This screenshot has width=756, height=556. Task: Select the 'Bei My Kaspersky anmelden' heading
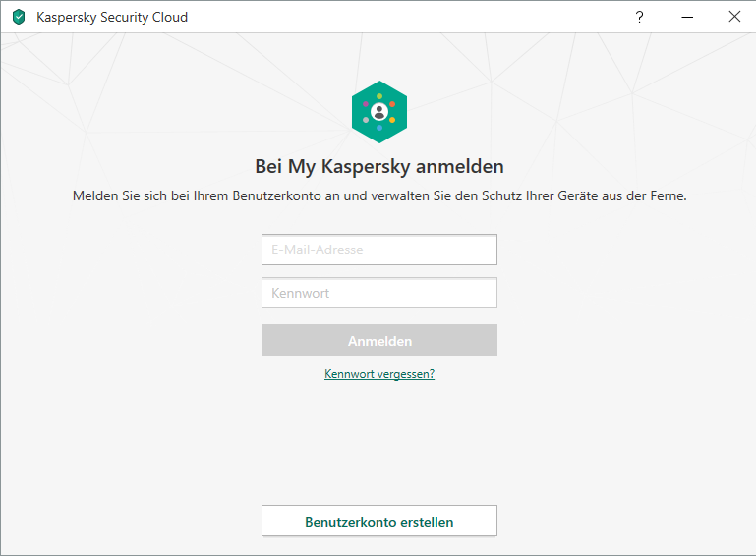pyautogui.click(x=379, y=167)
